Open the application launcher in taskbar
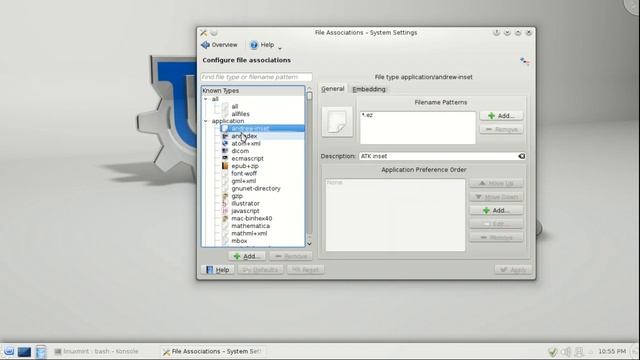Image resolution: width=640 pixels, height=360 pixels. click(9, 351)
